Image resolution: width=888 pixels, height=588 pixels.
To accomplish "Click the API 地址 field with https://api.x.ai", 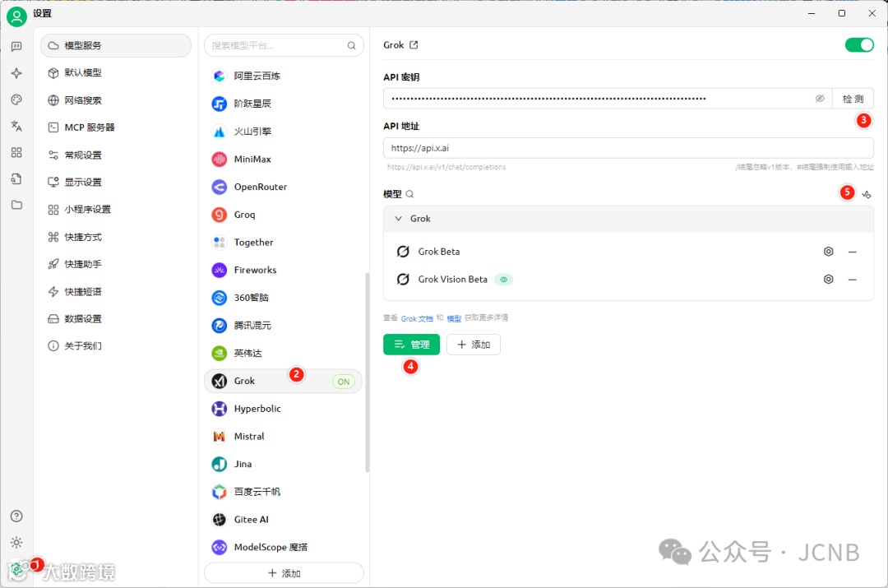I will click(629, 148).
